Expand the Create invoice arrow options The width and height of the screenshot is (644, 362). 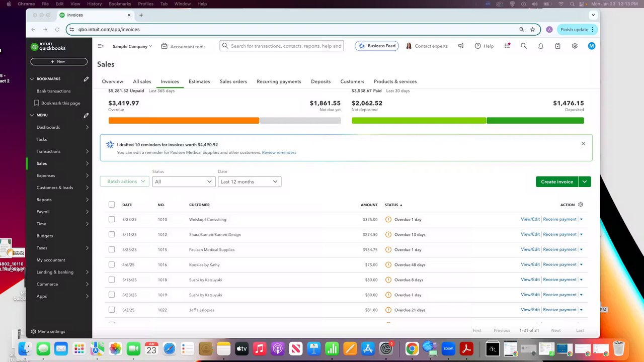click(585, 182)
